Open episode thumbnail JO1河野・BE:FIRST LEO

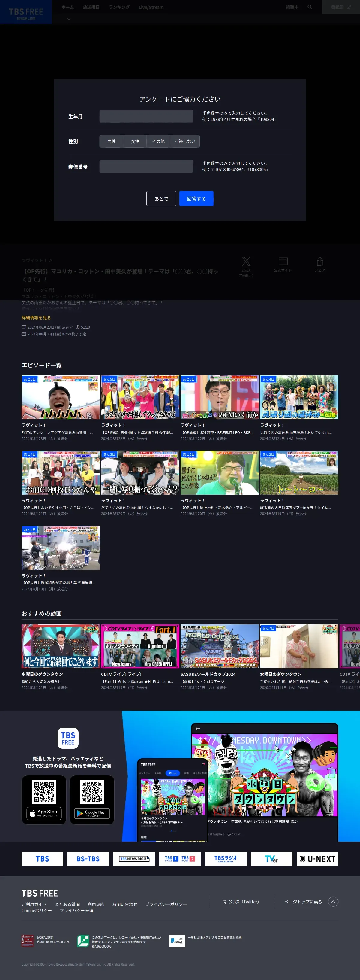[x=220, y=397]
